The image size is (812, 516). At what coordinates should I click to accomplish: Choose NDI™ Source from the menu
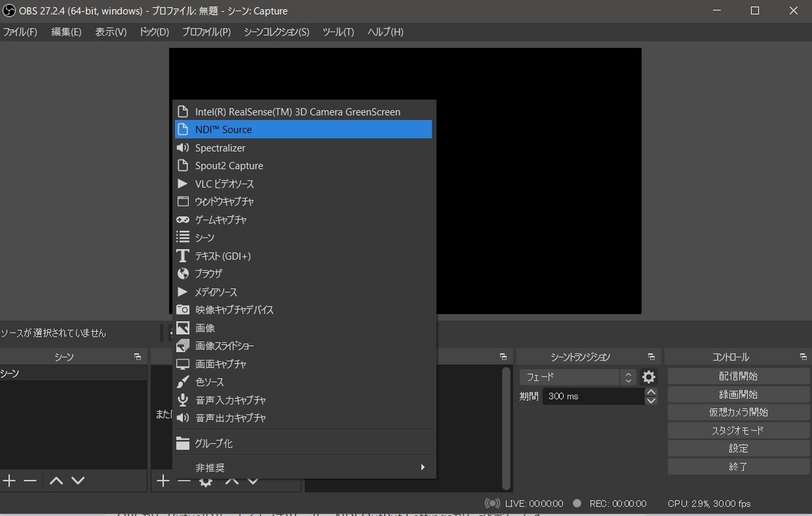[x=303, y=129]
